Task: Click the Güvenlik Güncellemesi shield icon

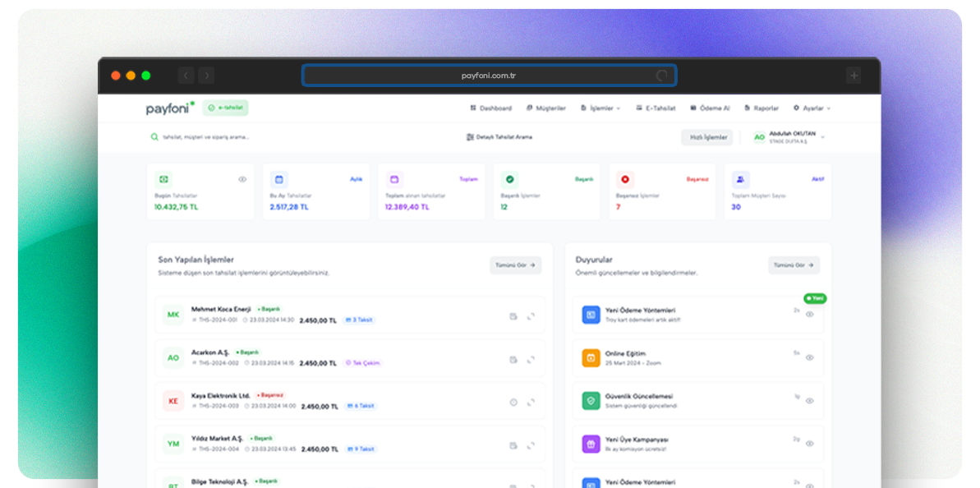Action: (591, 401)
